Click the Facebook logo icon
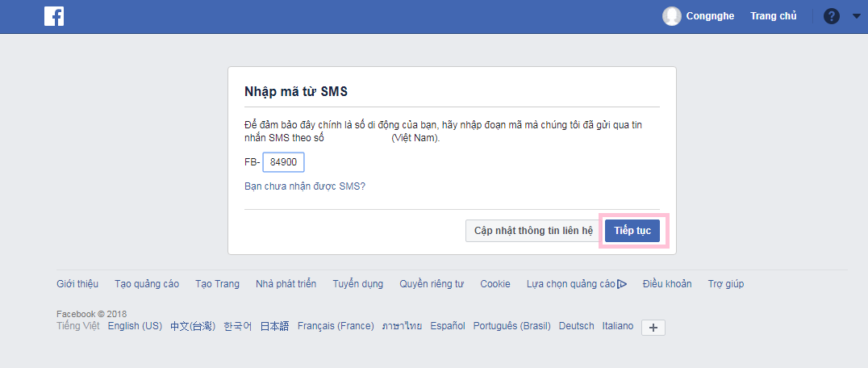 click(x=54, y=16)
